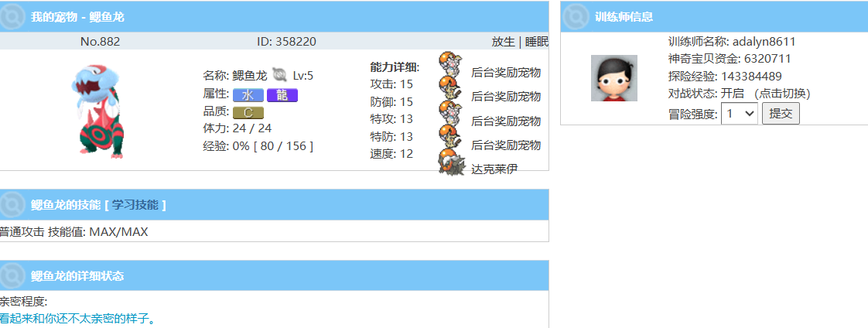Click the C quality badge
This screenshot has width=868, height=328.
248,112
